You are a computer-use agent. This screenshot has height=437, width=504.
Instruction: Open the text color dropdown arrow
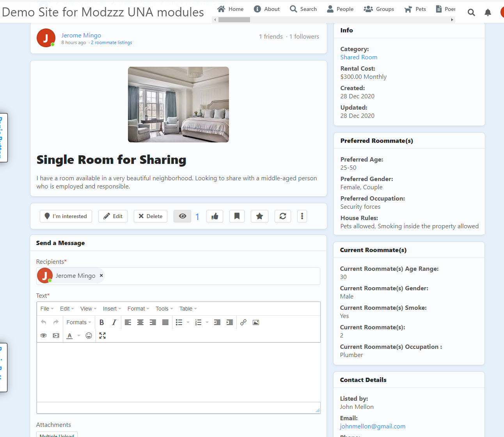click(x=79, y=336)
